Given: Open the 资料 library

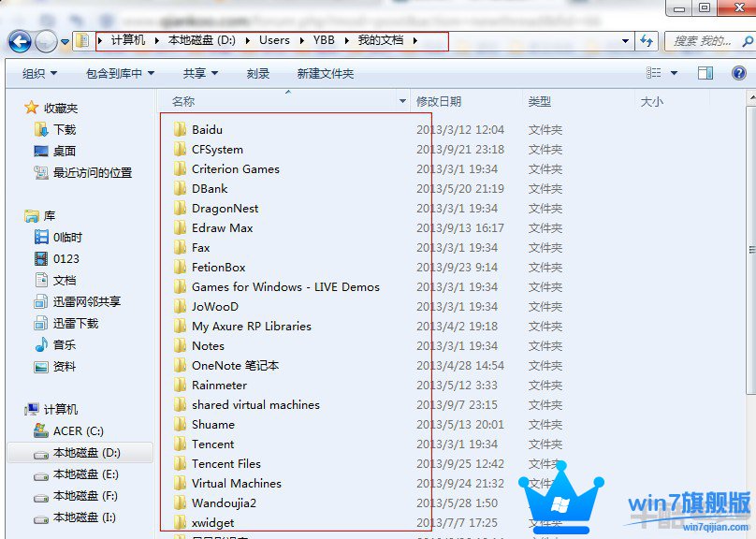Looking at the screenshot, I should pyautogui.click(x=55, y=367).
